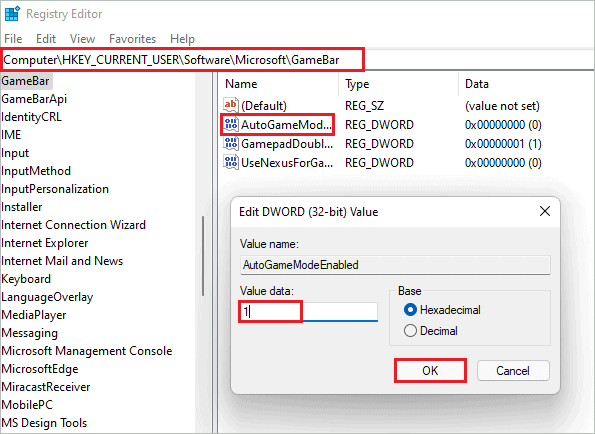Click REG_DWORD type of GamepadDoubl... row
Image resolution: width=595 pixels, height=434 pixels.
(x=379, y=144)
